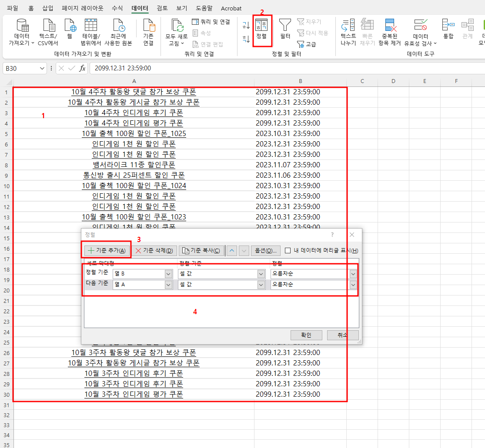Viewport: 485px width, 448px height.
Task: Click the Insert Function fx icon
Action: pyautogui.click(x=82, y=68)
